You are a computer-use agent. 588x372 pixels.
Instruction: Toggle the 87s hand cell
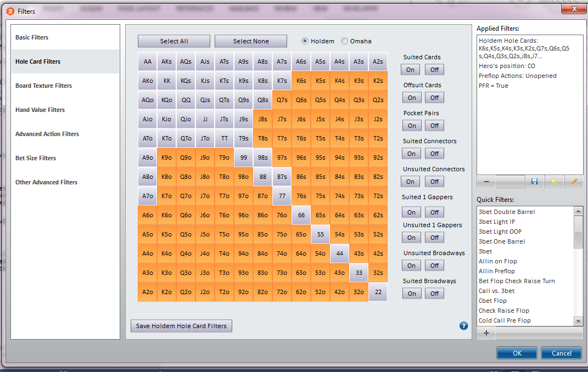pos(282,177)
